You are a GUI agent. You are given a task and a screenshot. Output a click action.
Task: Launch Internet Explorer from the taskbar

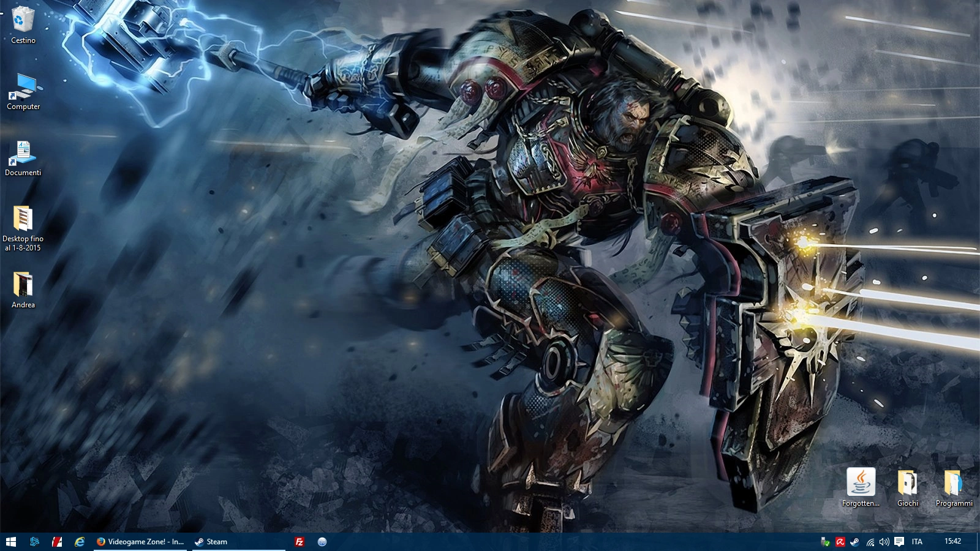point(80,542)
